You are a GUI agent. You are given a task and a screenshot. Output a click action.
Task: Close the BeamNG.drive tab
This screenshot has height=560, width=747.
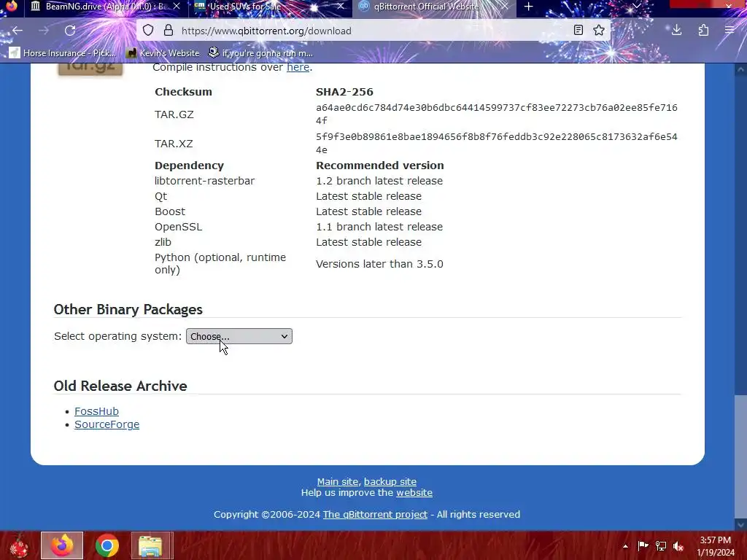pos(177,7)
